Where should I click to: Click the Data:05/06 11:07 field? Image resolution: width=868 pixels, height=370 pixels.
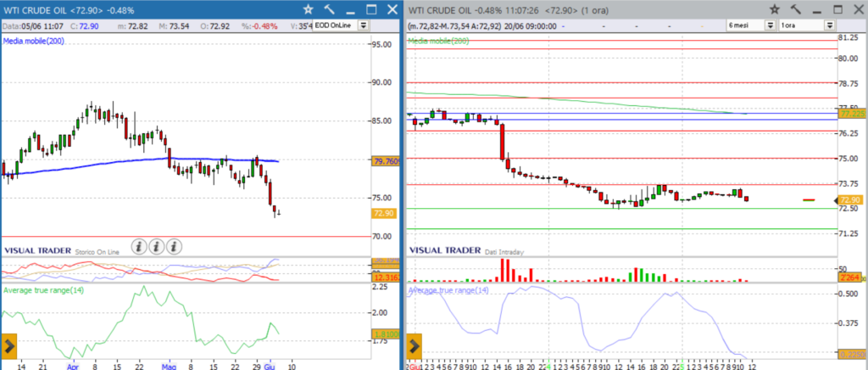pyautogui.click(x=33, y=25)
